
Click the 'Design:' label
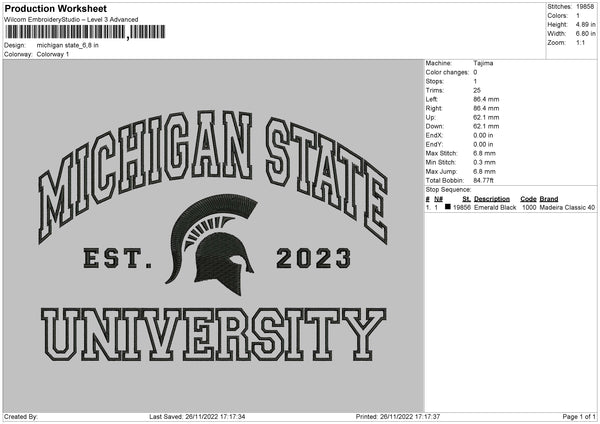[x=15, y=45]
